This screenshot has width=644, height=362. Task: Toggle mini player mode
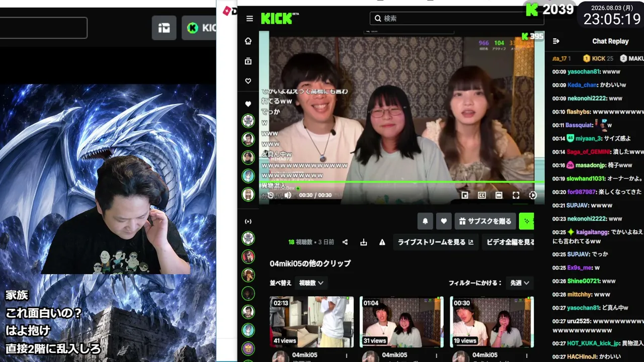pos(465,195)
